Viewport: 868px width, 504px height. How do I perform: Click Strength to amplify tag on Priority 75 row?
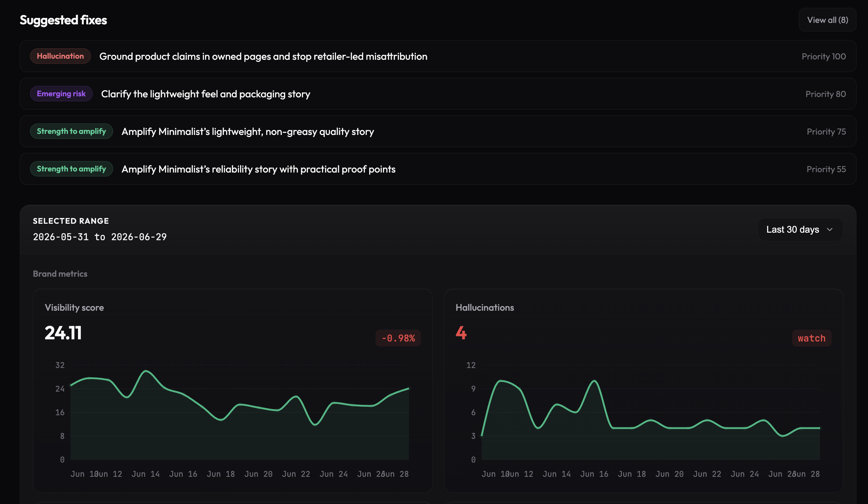coord(71,131)
